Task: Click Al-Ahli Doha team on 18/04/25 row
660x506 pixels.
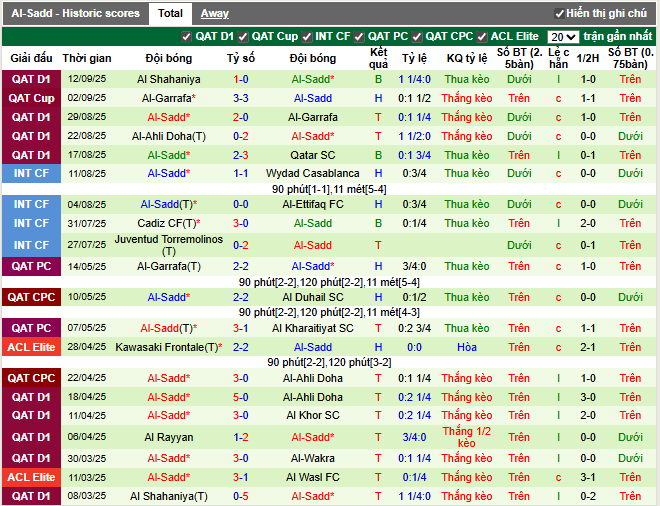Action: click(x=313, y=397)
